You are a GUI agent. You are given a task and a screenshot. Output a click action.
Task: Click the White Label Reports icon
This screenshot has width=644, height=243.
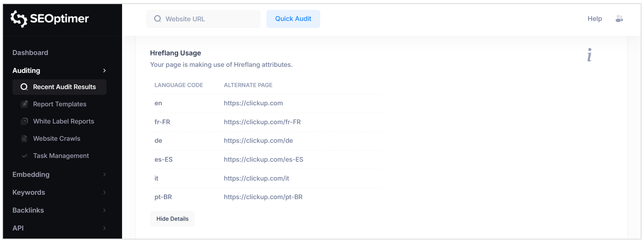(25, 121)
